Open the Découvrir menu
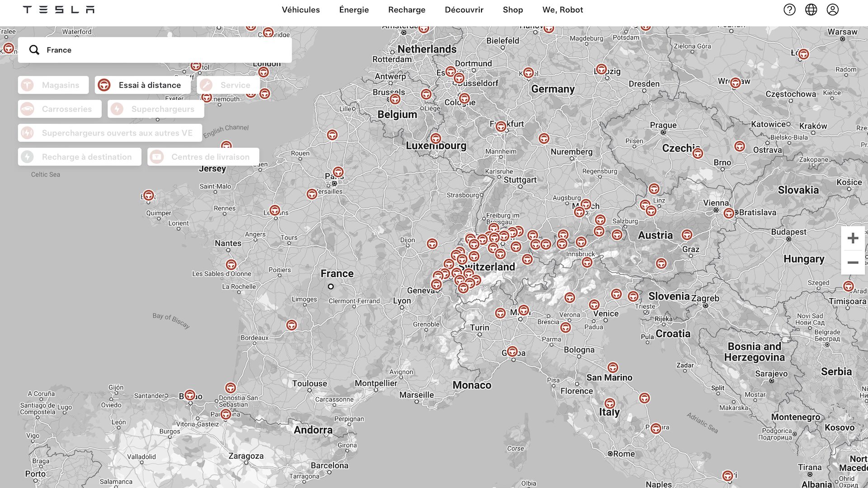Screen dimensions: 868x488 (464, 9)
